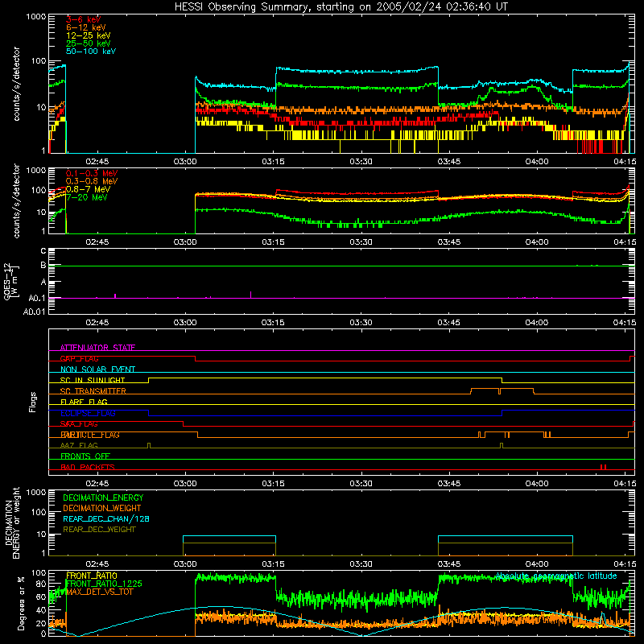Viewport: 644px width, 644px height.
Task: Select the 03:30 tick under the MeV panel
Action: tap(361, 242)
